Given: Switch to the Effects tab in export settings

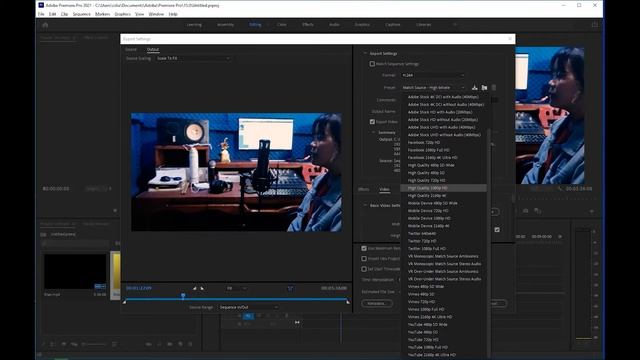Looking at the screenshot, I should 364,189.
